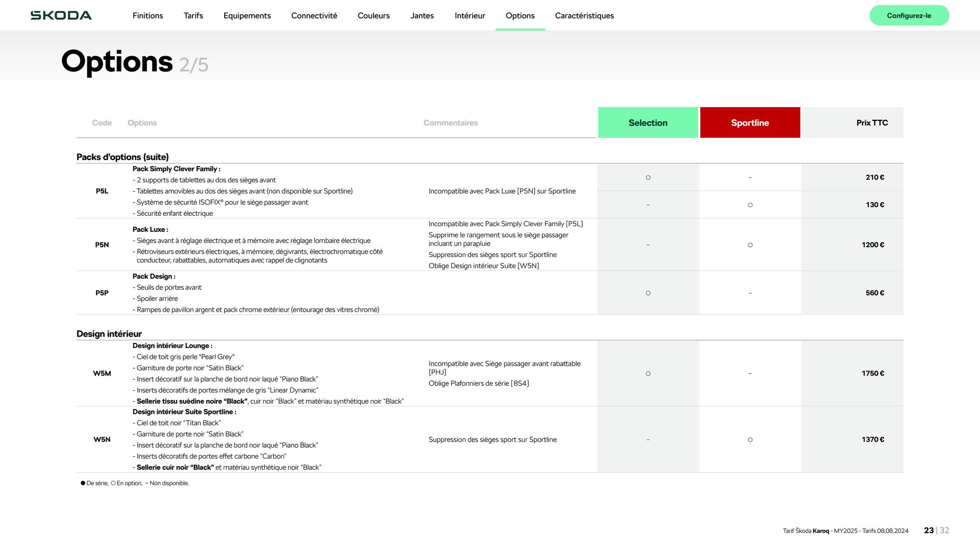The width and height of the screenshot is (980, 551).
Task: Select Connectivité navigation tab
Action: [314, 16]
